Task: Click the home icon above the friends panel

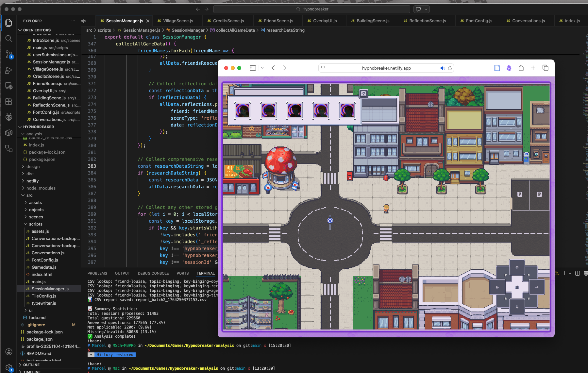Action: click(x=363, y=94)
